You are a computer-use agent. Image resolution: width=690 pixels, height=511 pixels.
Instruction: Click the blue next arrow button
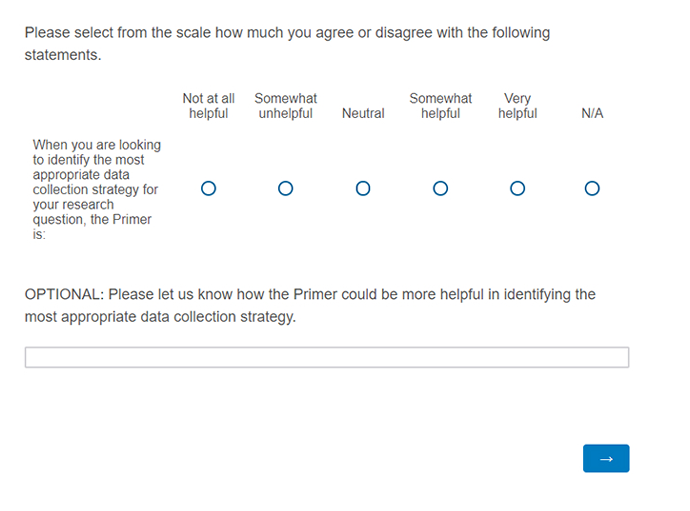(606, 458)
